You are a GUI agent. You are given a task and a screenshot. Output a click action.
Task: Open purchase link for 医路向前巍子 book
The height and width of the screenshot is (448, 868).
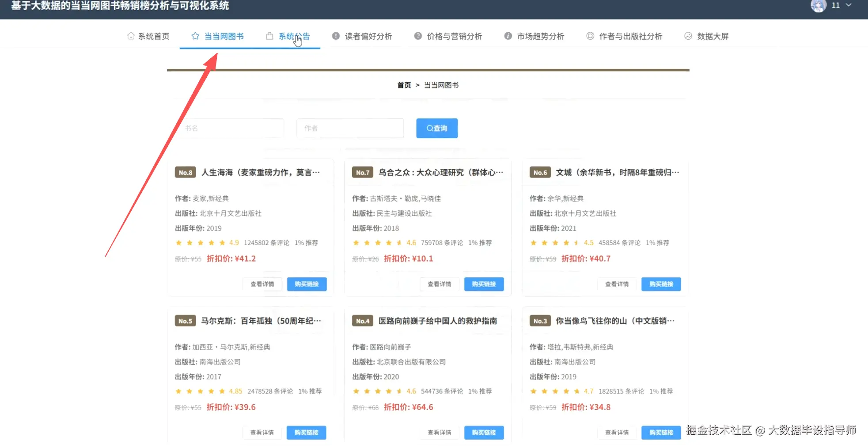(484, 433)
